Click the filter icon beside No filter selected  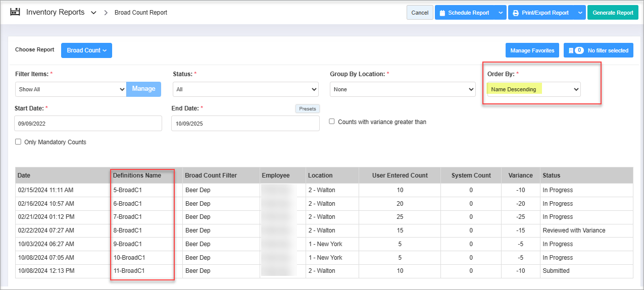(571, 50)
